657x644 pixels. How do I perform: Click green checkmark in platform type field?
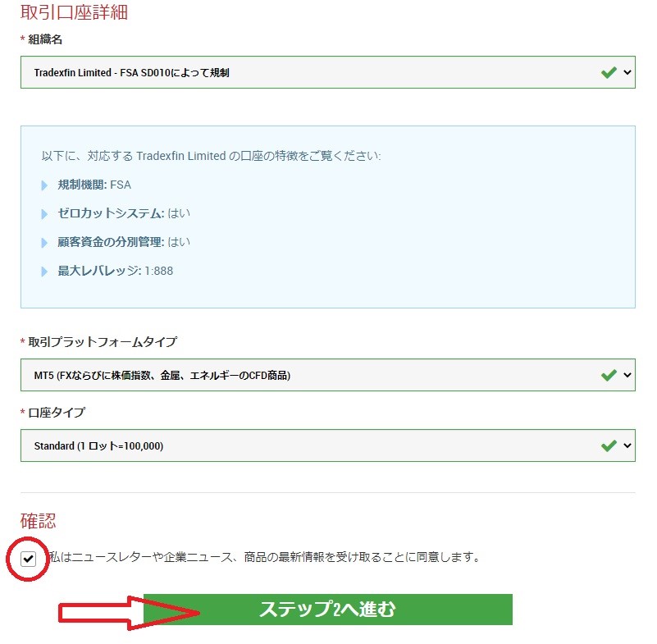[609, 375]
